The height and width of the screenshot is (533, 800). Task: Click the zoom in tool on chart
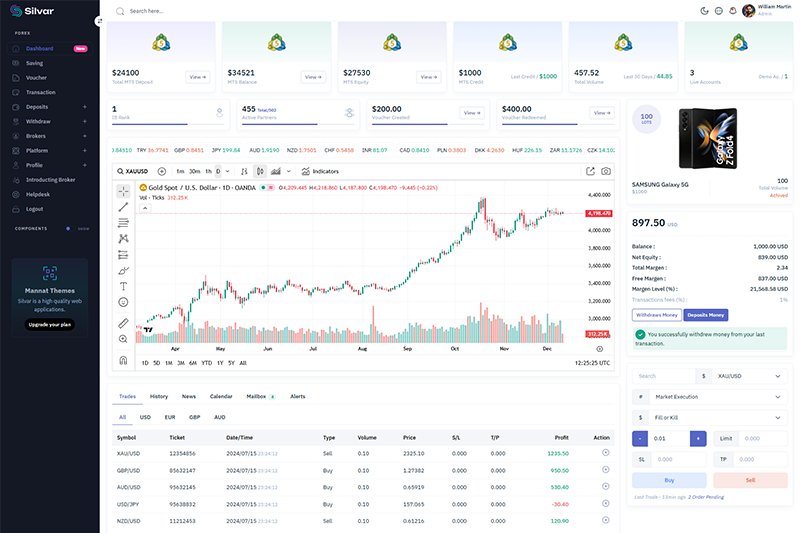tap(123, 339)
